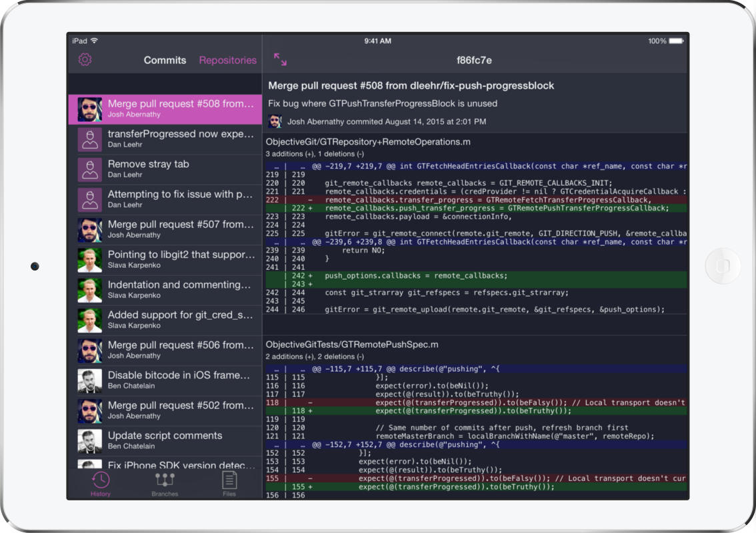
Task: Select 'Fix iPhone SDK version detec…' commit
Action: (165, 463)
